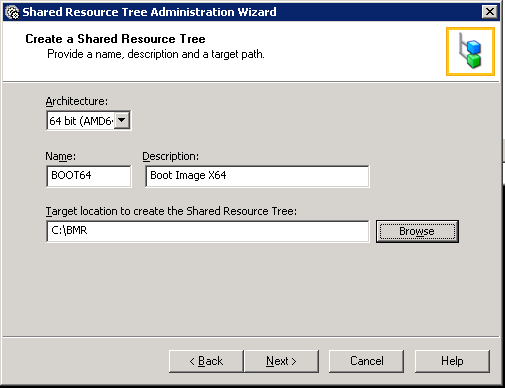Click the Name field containing BOOT64
Screen dimensions: 505x388
(x=89, y=176)
